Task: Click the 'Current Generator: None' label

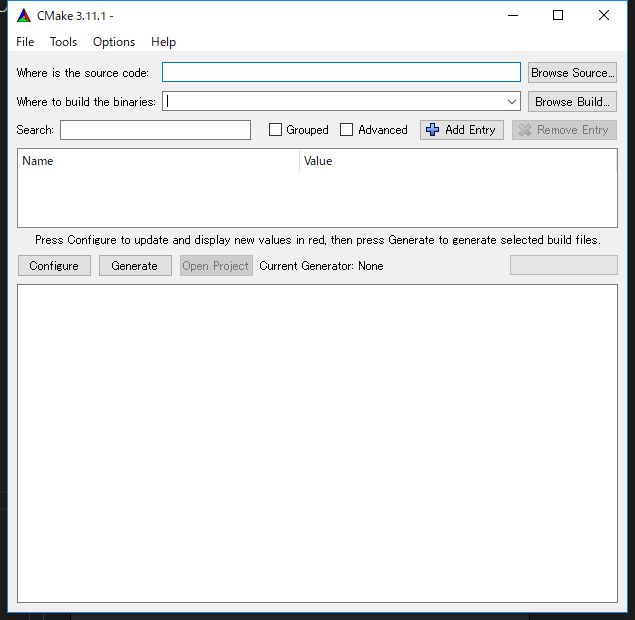Action: (321, 266)
